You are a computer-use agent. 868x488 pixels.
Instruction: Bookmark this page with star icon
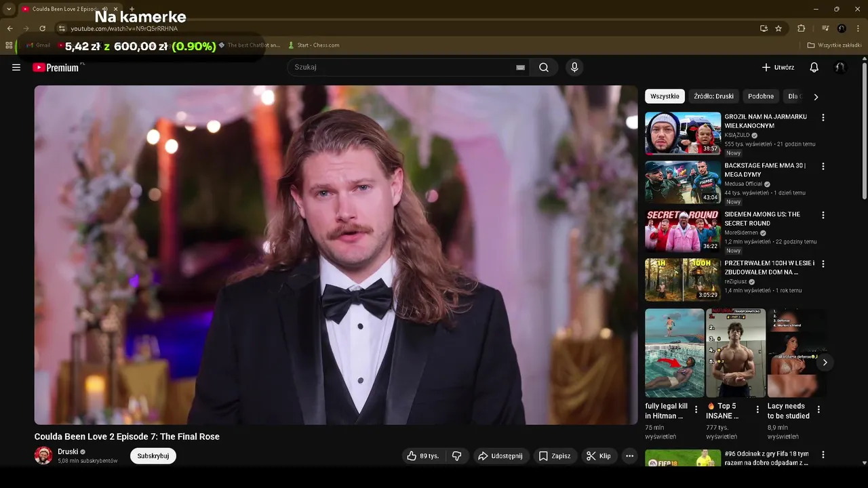pos(778,28)
